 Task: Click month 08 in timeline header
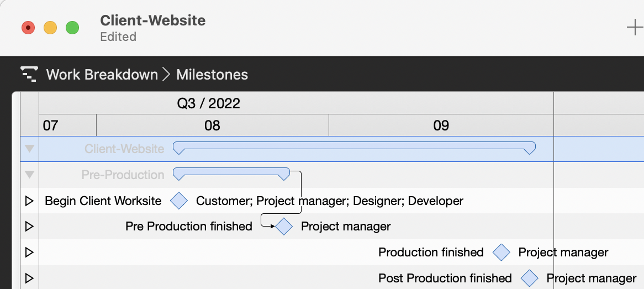pyautogui.click(x=212, y=125)
